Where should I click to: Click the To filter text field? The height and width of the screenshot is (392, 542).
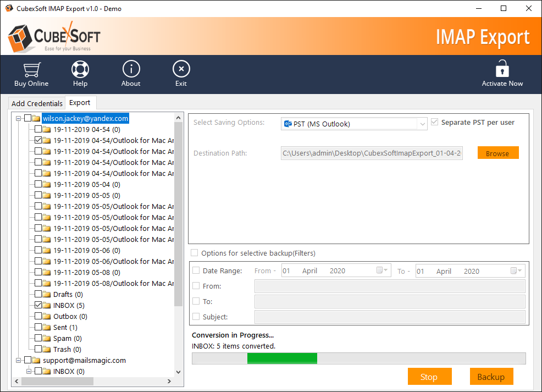390,301
